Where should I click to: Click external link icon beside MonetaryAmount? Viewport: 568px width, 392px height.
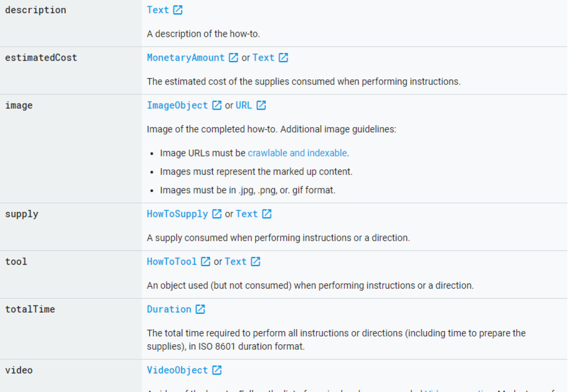(233, 58)
